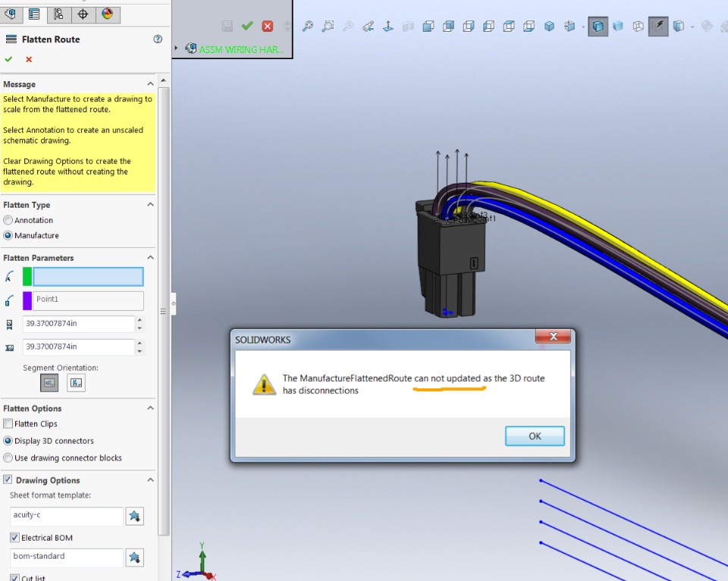Select the Shaded With Edges display icon
Viewport: 728px width, 581px height.
pyautogui.click(x=598, y=26)
